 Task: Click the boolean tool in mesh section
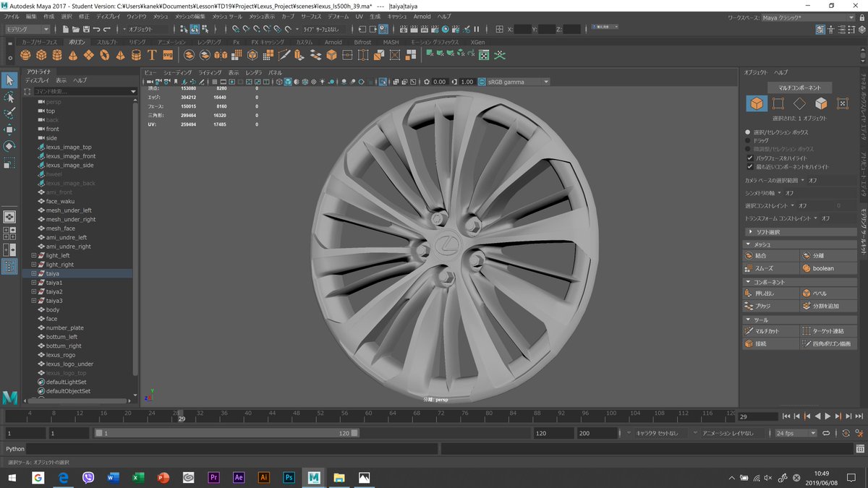[822, 268]
